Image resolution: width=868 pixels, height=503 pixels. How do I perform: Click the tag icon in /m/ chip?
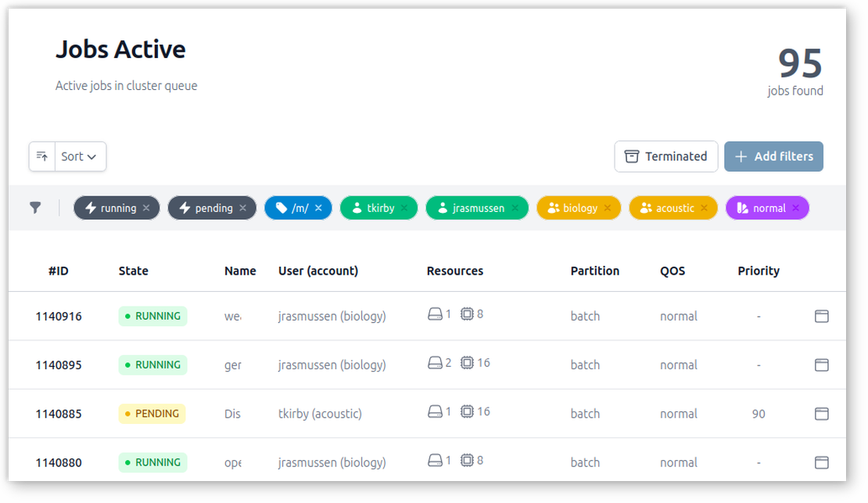[282, 208]
